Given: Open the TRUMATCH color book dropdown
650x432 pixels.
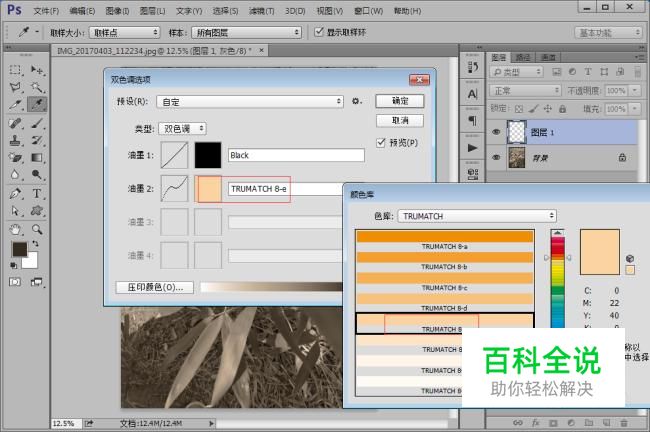Looking at the screenshot, I should pos(477,216).
